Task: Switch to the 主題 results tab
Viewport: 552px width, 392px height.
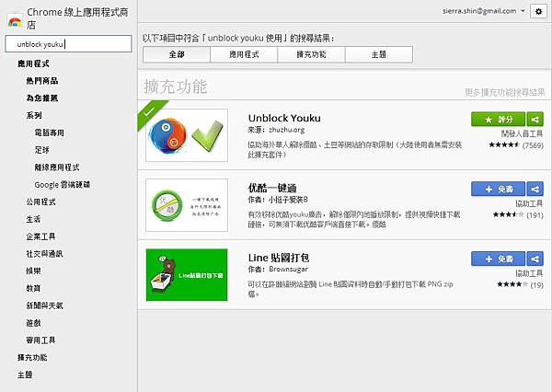Action: [379, 54]
